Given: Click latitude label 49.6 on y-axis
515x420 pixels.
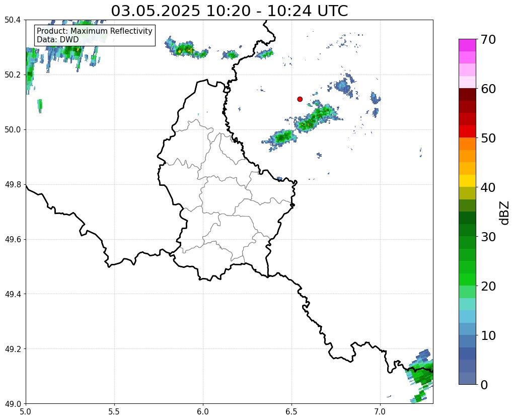Looking at the screenshot, I should [x=13, y=240].
